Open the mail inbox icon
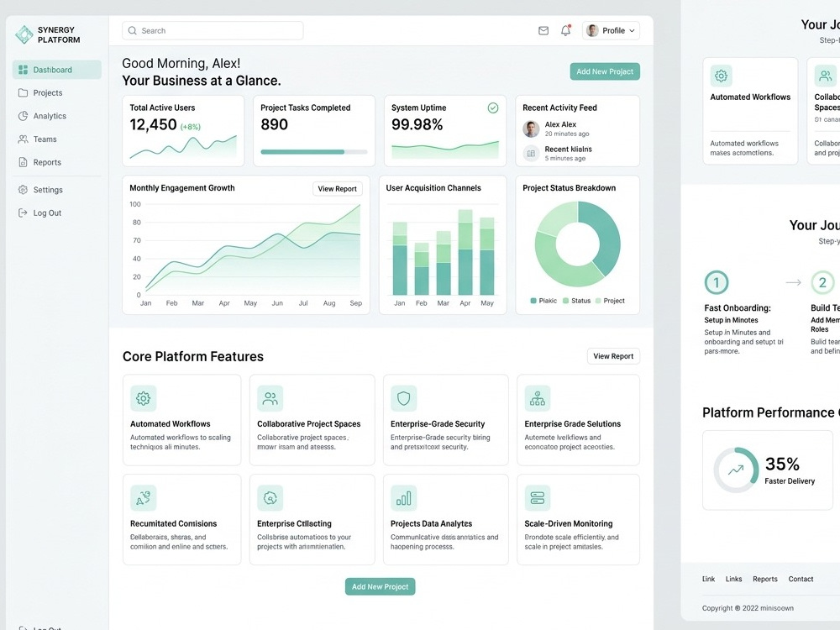This screenshot has width=840, height=630. coord(543,30)
